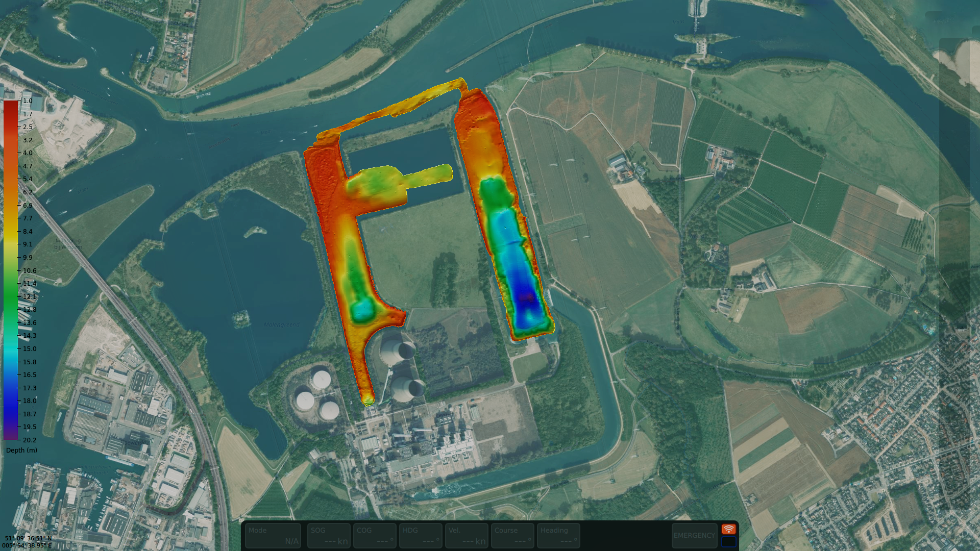
Task: Select the HDG heading display tile
Action: (420, 536)
